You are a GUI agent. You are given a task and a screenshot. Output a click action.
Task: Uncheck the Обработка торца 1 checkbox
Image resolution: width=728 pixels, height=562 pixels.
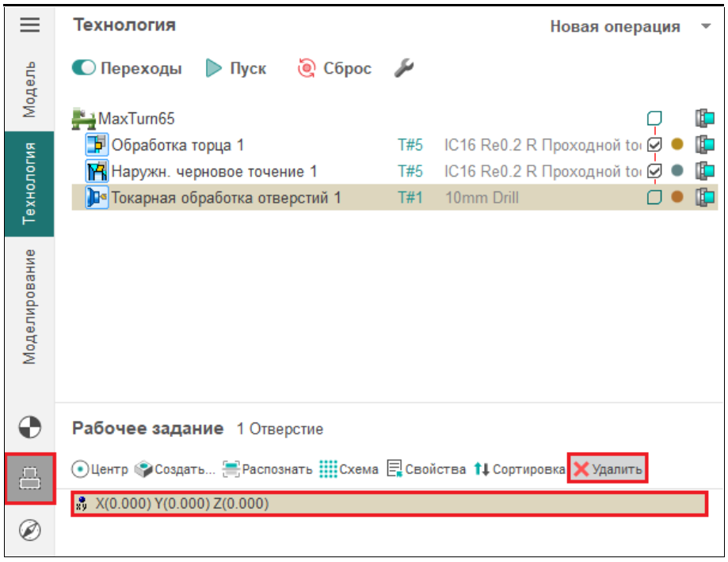click(x=654, y=145)
